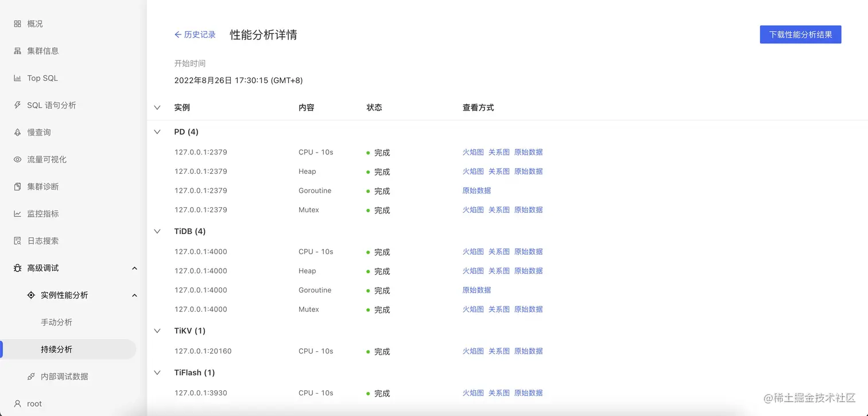Open 原始数据 for PD Mutex

[528, 210]
